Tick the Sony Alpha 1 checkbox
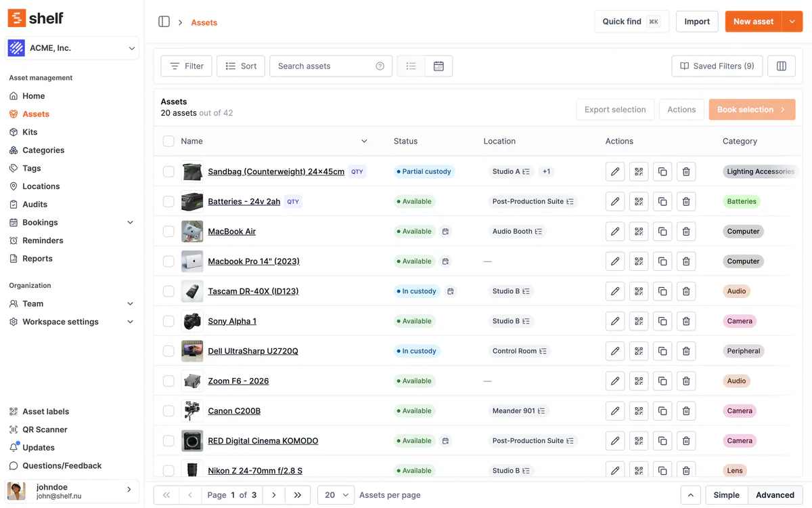The image size is (812, 508). pos(168,321)
